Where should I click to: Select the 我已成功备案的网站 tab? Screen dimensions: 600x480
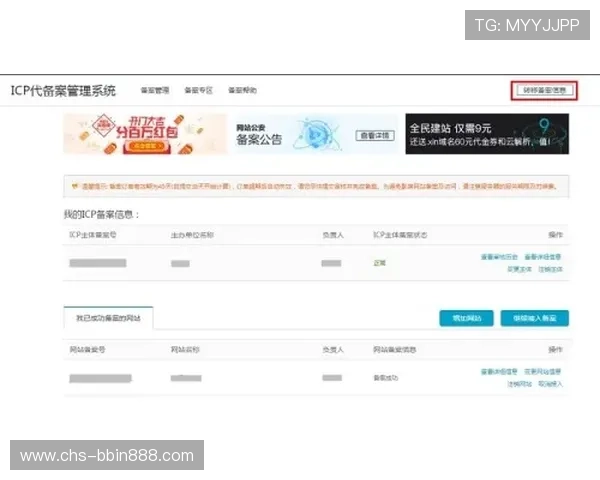(108, 318)
